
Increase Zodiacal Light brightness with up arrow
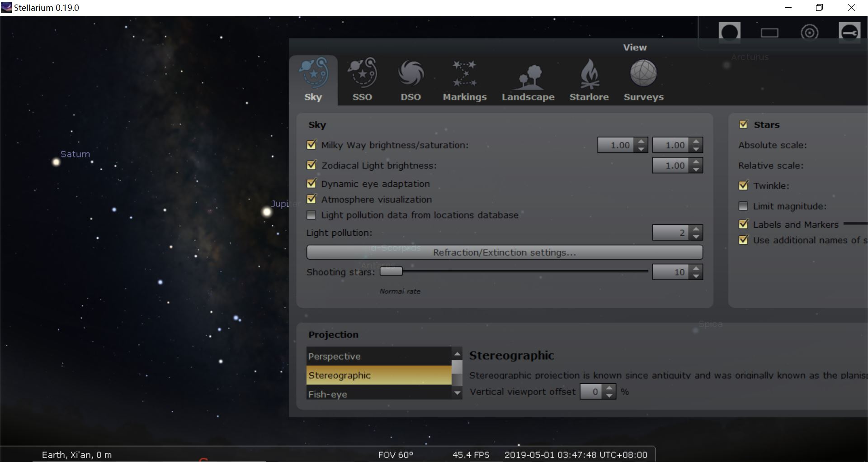coord(696,162)
